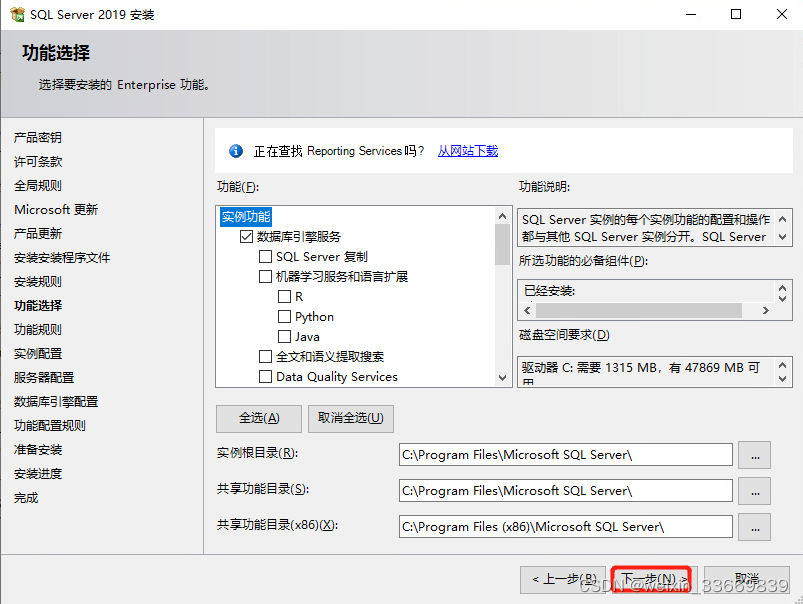The width and height of the screenshot is (803, 604).
Task: Click the 功能说明 box scroll-up arrow
Action: tap(783, 219)
